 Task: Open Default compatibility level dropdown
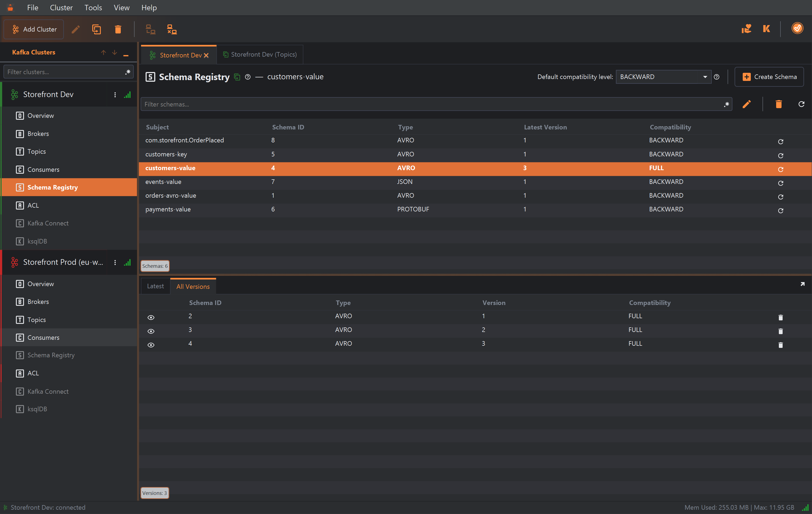point(663,77)
